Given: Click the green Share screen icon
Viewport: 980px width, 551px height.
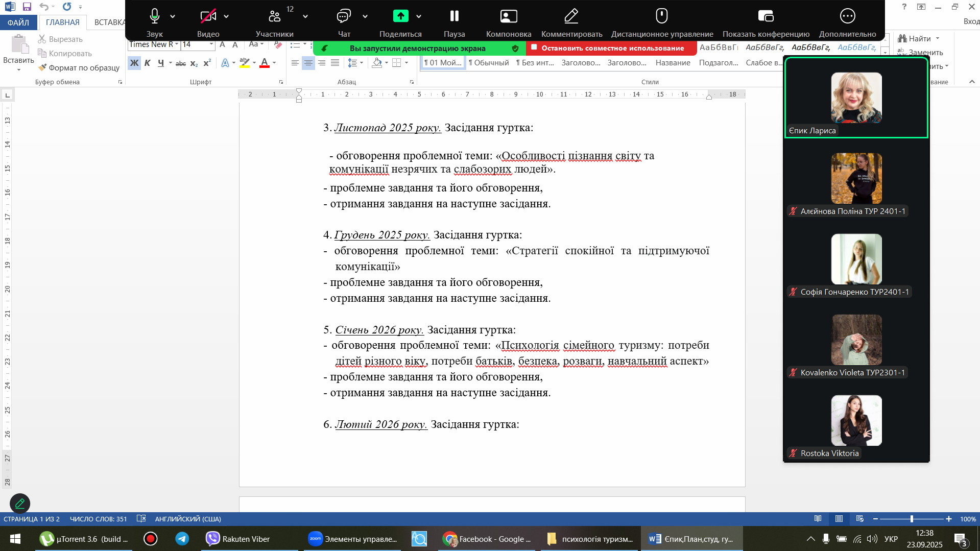Looking at the screenshot, I should pyautogui.click(x=400, y=17).
